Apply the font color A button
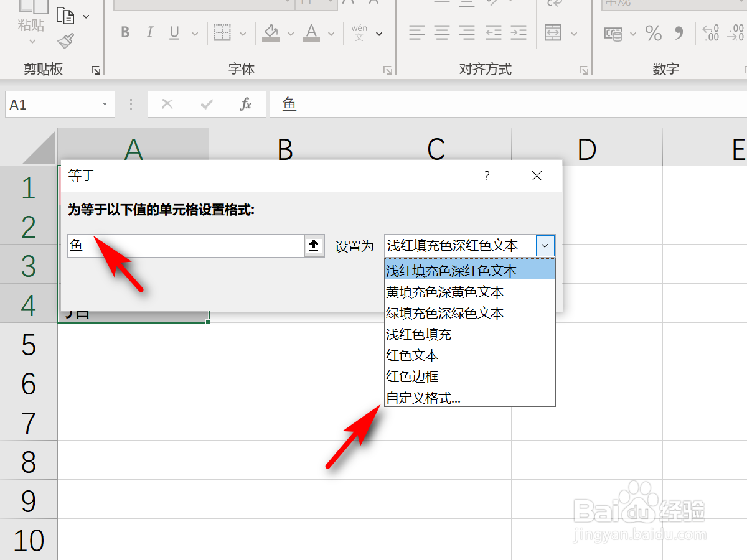Image resolution: width=747 pixels, height=560 pixels. tap(312, 32)
